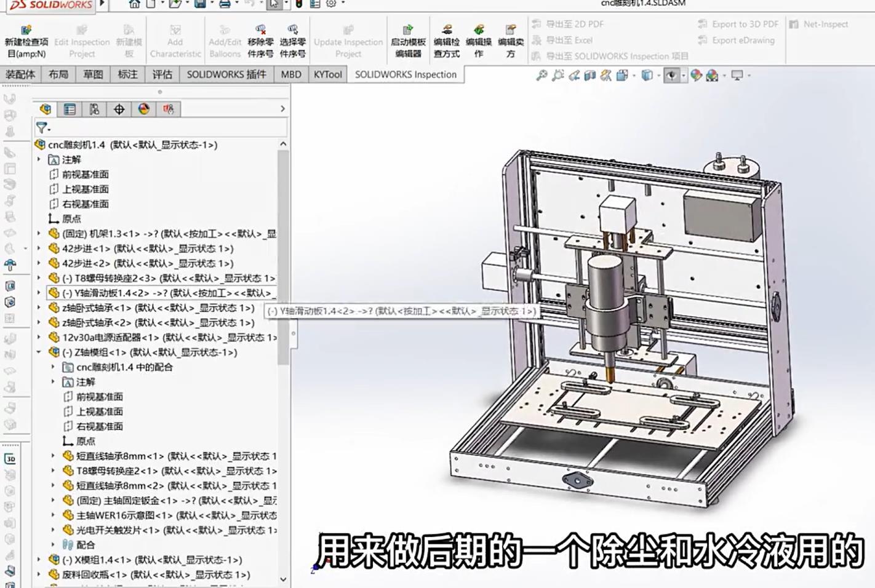Click Zoom to Area in the view toolbar

coord(557,75)
